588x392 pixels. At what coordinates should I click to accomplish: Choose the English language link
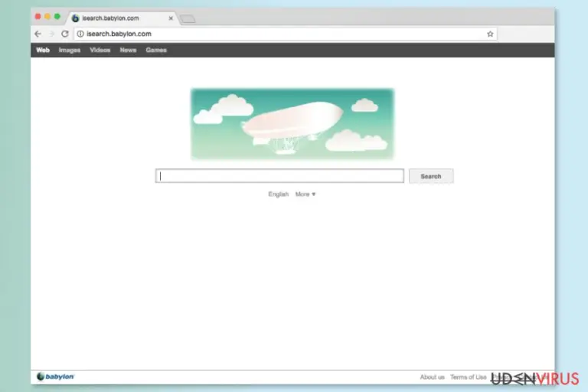[278, 194]
